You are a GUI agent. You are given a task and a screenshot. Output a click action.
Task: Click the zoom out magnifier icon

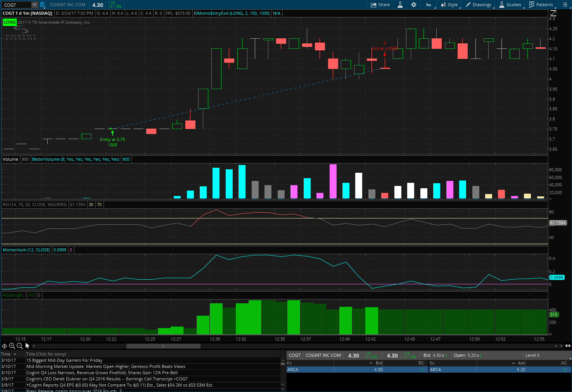click(20, 346)
